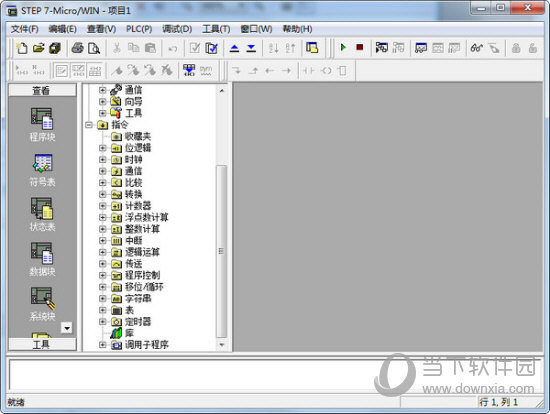The image size is (550, 414).
Task: Open the 查看(V) menu
Action: (x=101, y=29)
